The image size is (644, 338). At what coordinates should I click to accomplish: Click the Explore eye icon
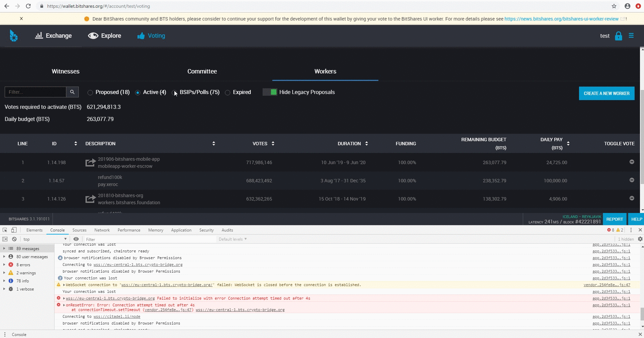(93, 36)
